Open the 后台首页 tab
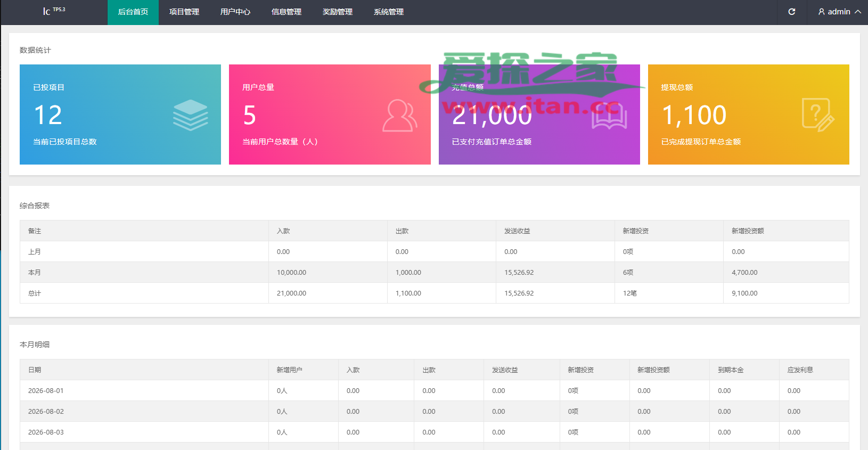868x450 pixels. click(x=133, y=12)
